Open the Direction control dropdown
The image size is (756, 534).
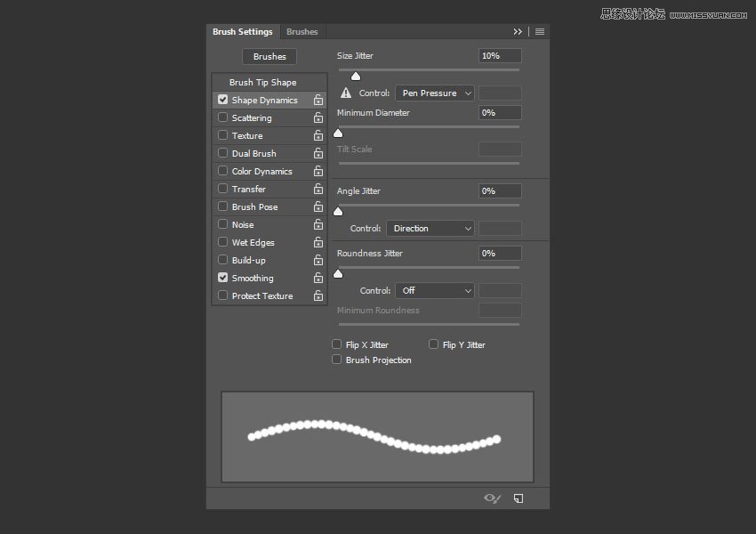(x=430, y=229)
